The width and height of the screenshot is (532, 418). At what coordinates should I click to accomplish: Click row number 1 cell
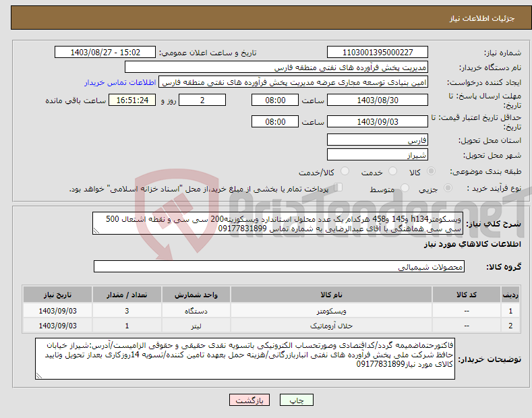(510, 311)
